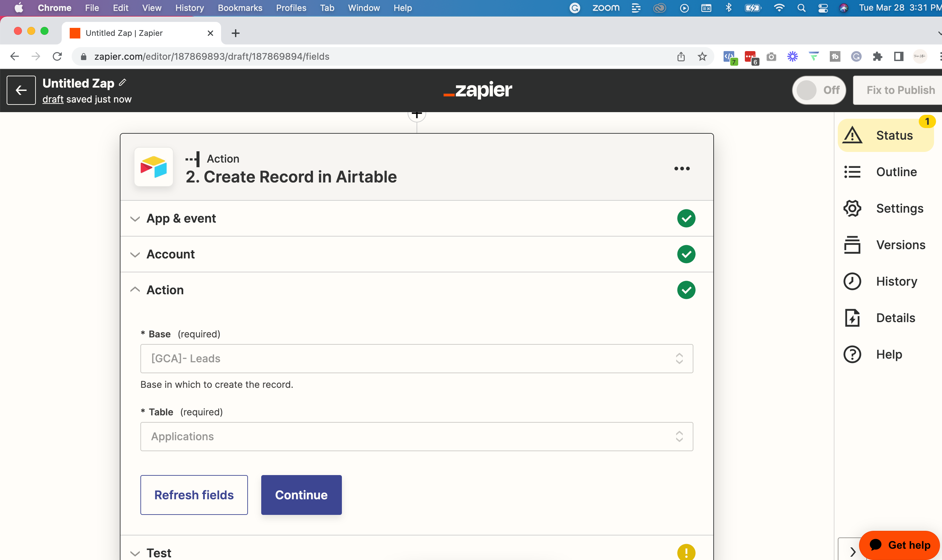Image resolution: width=942 pixels, height=560 pixels.
Task: Open the Chrome Edit menu
Action: (120, 8)
